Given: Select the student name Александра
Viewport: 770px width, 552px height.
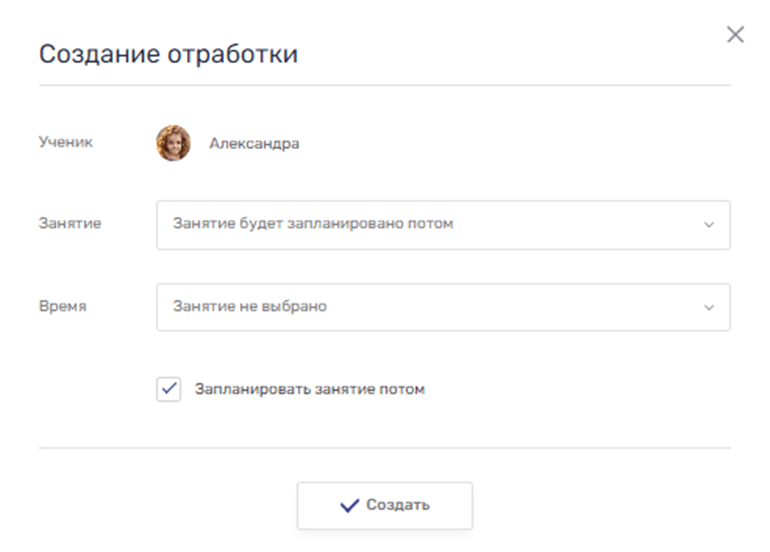Looking at the screenshot, I should click(253, 143).
